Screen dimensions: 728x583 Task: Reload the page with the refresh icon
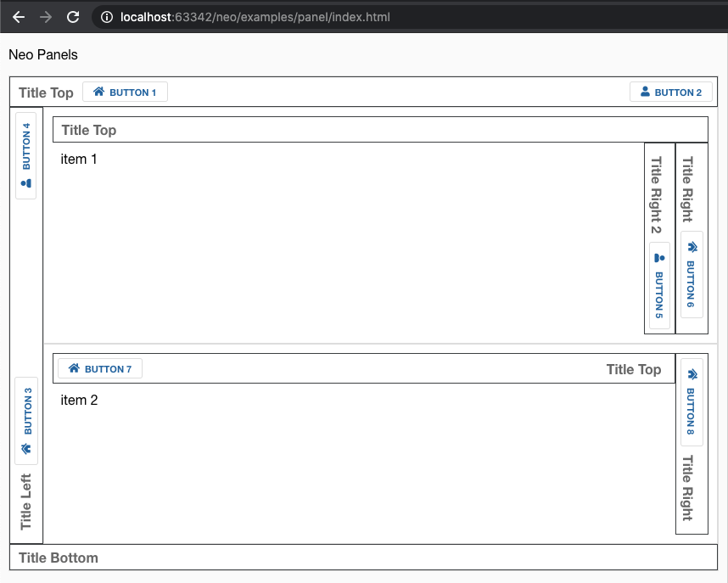tap(73, 17)
